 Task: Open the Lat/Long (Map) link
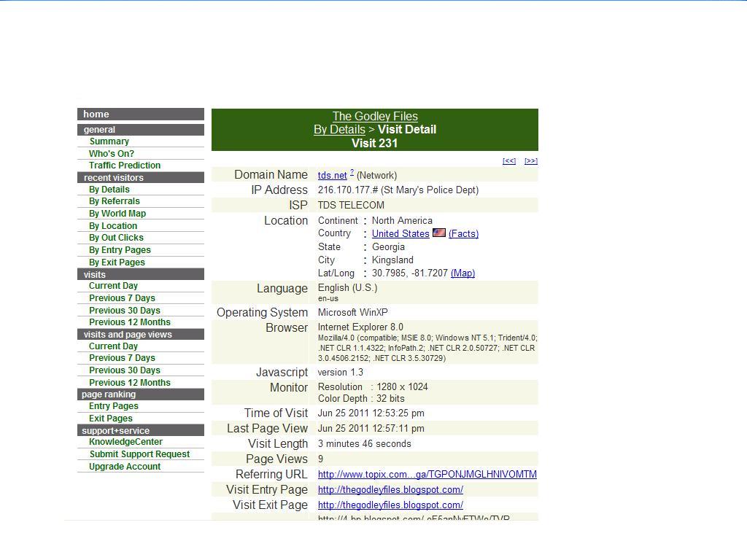click(x=462, y=273)
